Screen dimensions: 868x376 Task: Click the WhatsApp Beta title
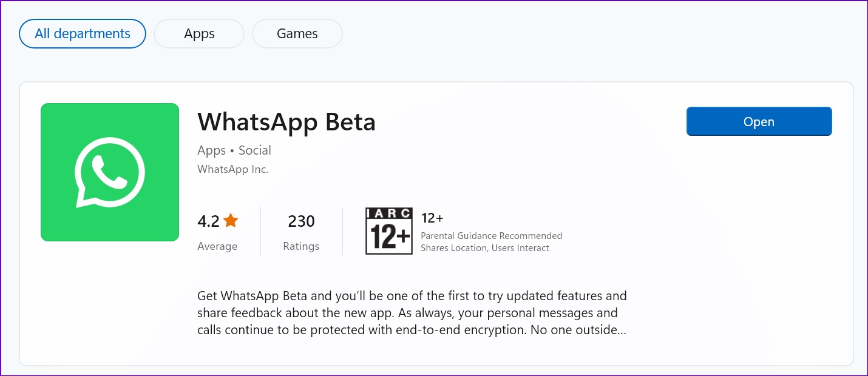point(287,122)
